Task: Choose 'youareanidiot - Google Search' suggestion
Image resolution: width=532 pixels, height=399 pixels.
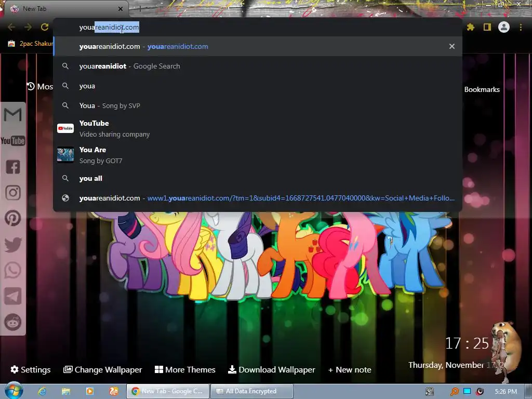Action: 258,66
